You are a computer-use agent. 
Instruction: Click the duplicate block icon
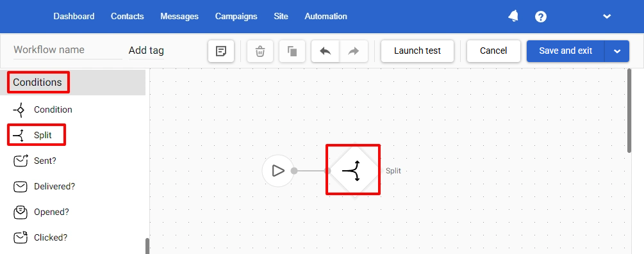[292, 51]
